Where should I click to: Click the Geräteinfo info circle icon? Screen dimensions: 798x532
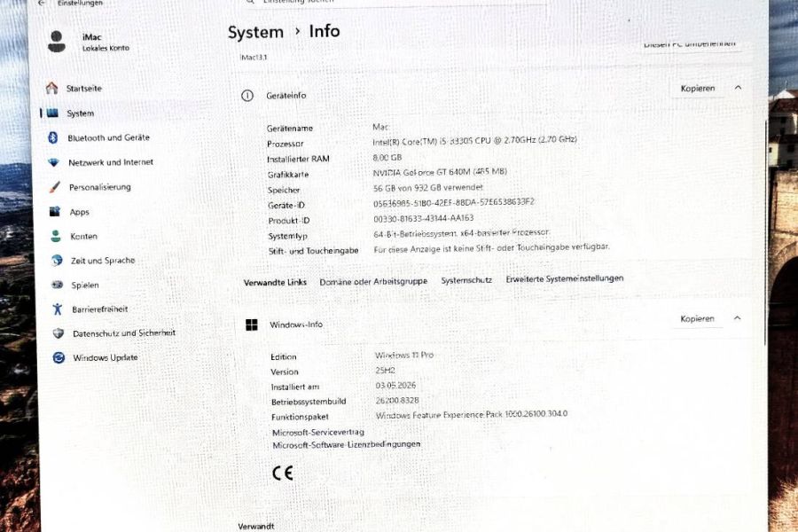247,95
